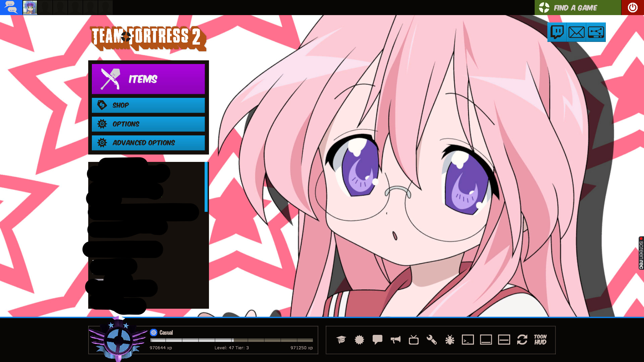Open the wrench workshop icon
This screenshot has height=362, width=644.
(432, 340)
